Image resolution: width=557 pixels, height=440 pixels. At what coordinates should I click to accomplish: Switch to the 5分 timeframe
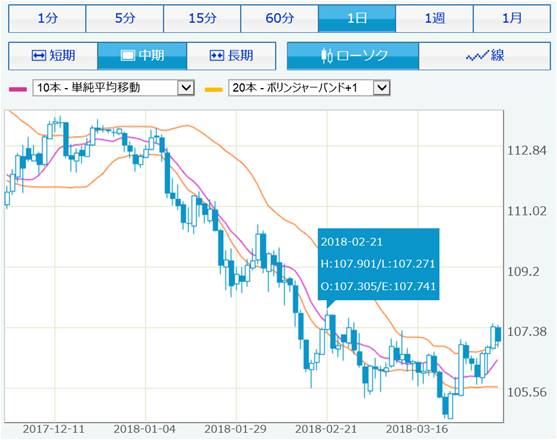(125, 18)
